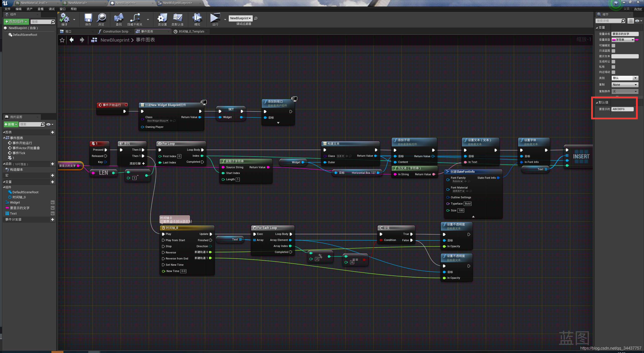
Task: Toggle the 可编辑实例 checkbox
Action: coord(613,46)
